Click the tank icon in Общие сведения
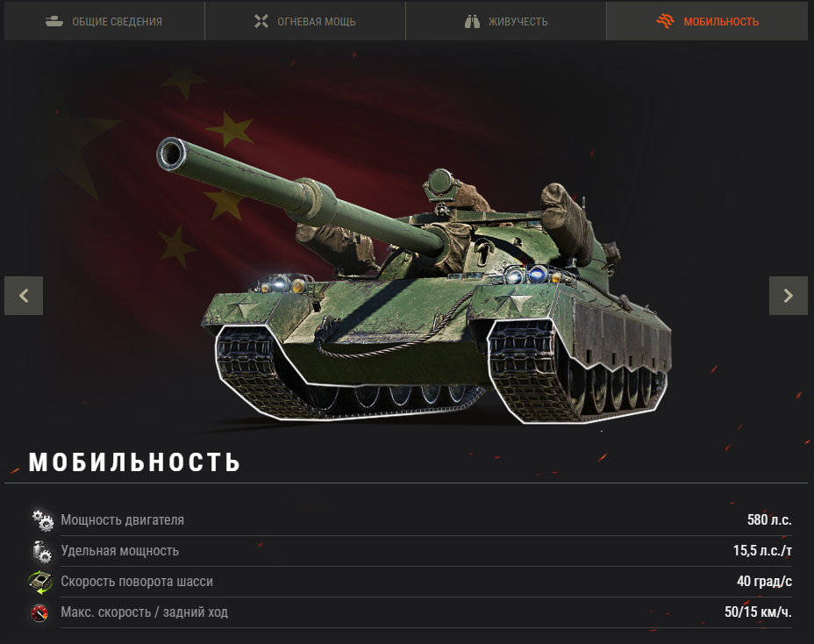814x644 pixels. tap(54, 21)
